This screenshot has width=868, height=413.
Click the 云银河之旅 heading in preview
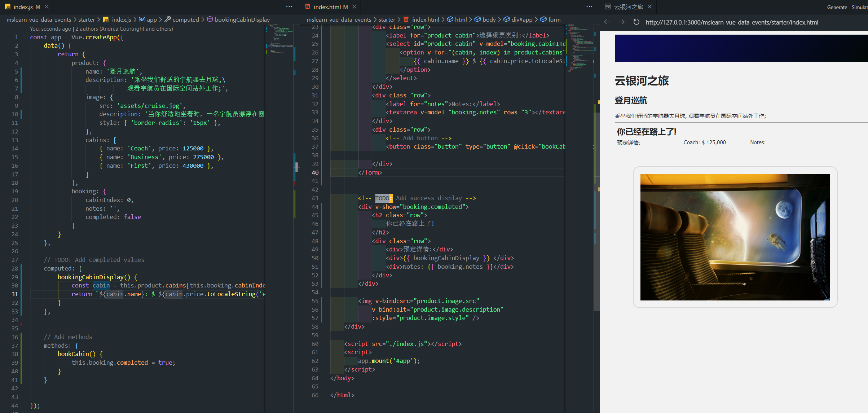click(x=642, y=81)
